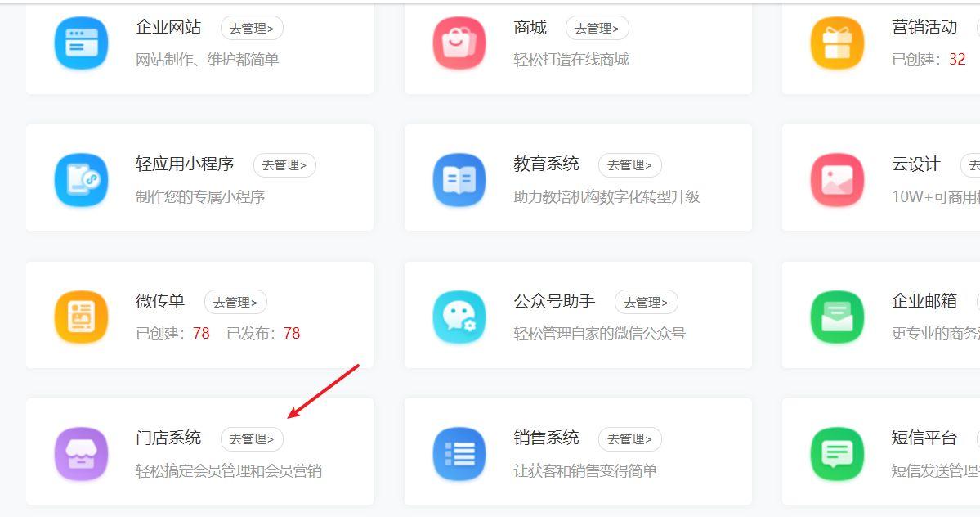
Task: Open 去管理 for 门店系统
Action: click(253, 438)
